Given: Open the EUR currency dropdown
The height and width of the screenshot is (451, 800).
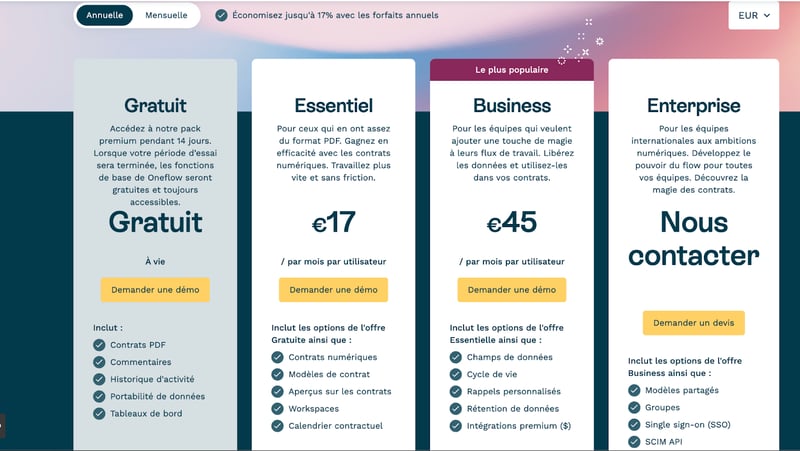Looking at the screenshot, I should tap(754, 15).
